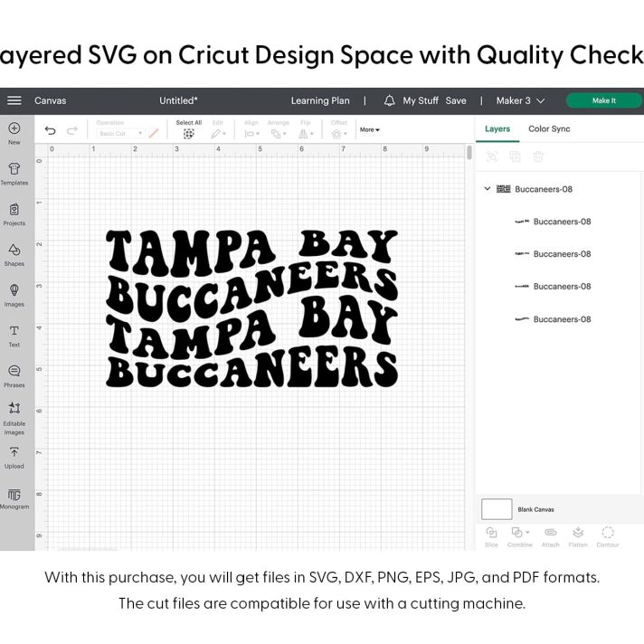This screenshot has width=644, height=644.
Task: Open the Editable Images panel
Action: (x=14, y=418)
